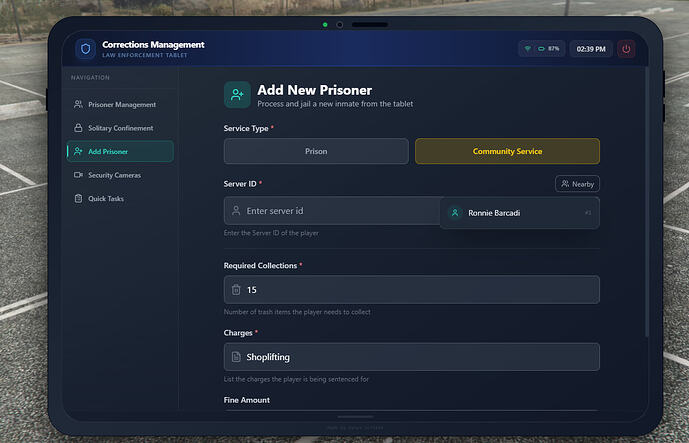Click the Solitary Confinement lock icon
This screenshot has width=689, height=443.
coord(78,128)
